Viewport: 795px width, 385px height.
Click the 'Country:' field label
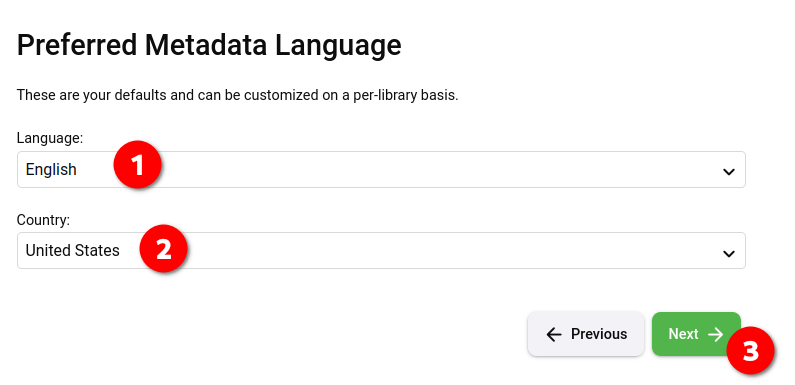coord(44,220)
